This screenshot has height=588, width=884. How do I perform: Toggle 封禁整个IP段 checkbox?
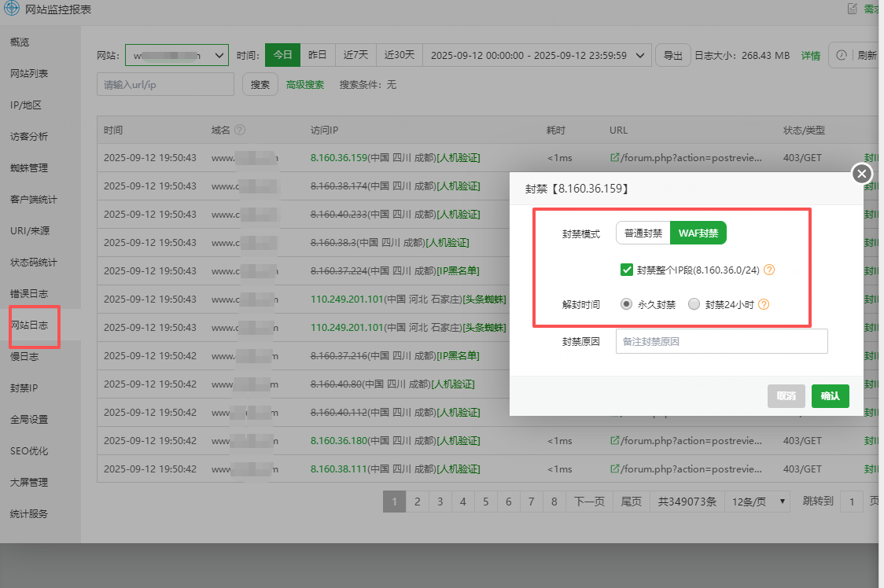click(627, 270)
